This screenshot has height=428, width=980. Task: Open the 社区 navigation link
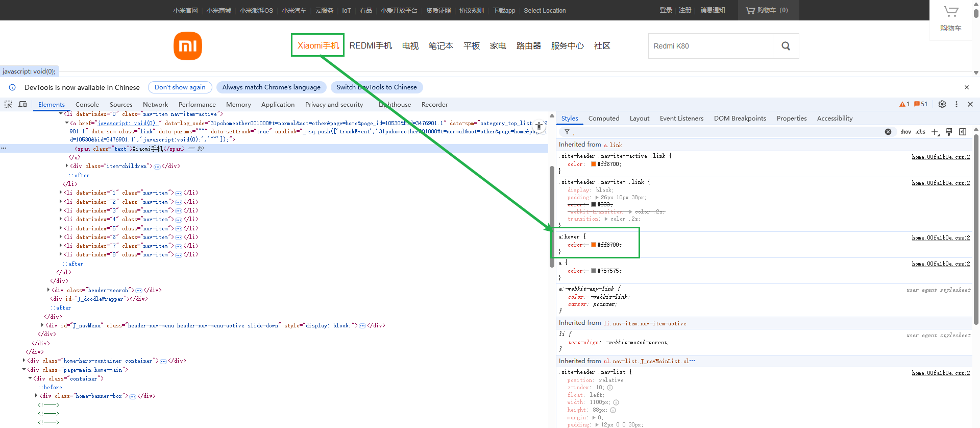[602, 46]
